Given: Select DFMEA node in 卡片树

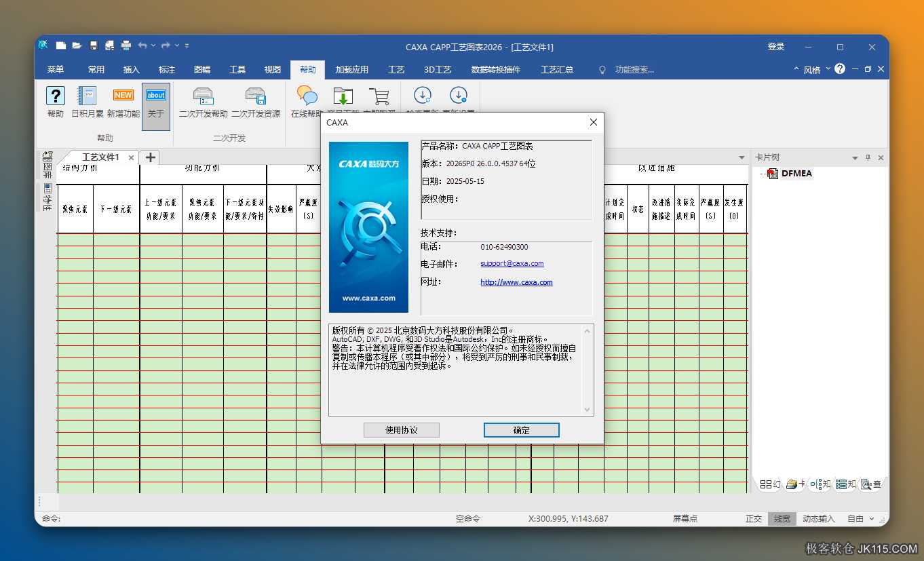Looking at the screenshot, I should click(x=796, y=173).
